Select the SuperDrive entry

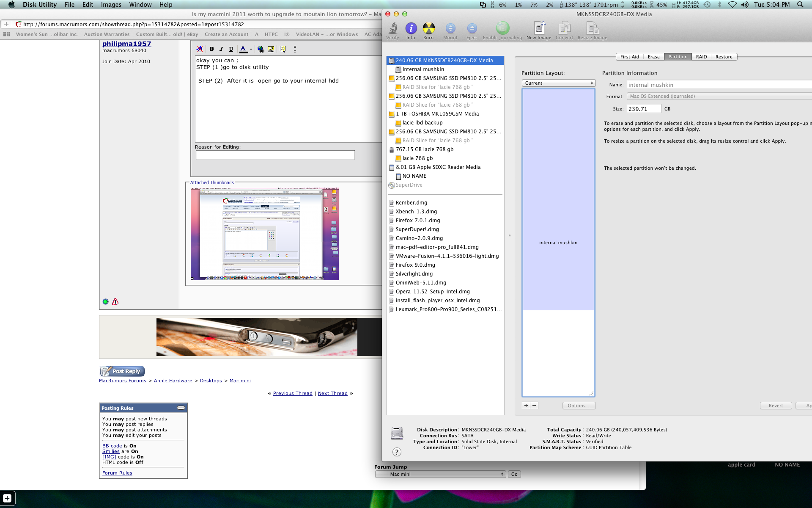pyautogui.click(x=445, y=185)
